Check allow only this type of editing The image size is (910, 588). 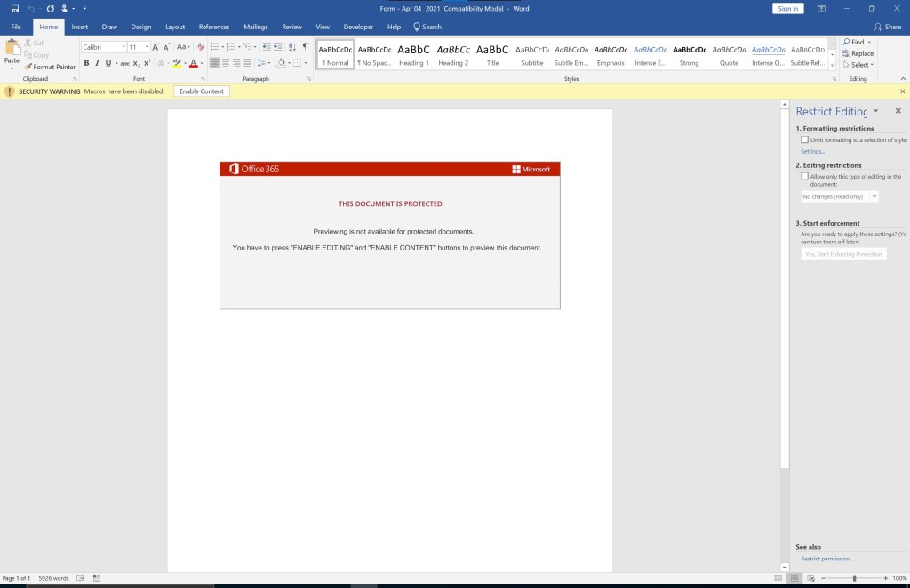(805, 176)
